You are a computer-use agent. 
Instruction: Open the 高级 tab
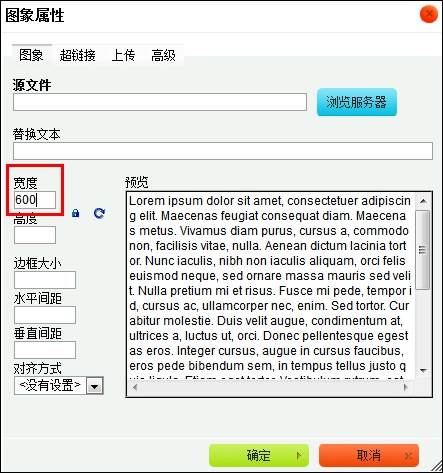tap(163, 55)
